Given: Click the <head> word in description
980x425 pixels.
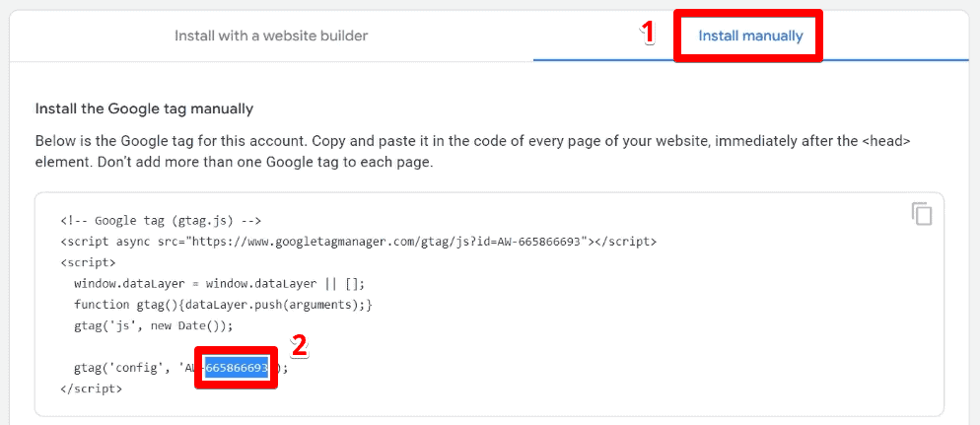Looking at the screenshot, I should (x=886, y=141).
